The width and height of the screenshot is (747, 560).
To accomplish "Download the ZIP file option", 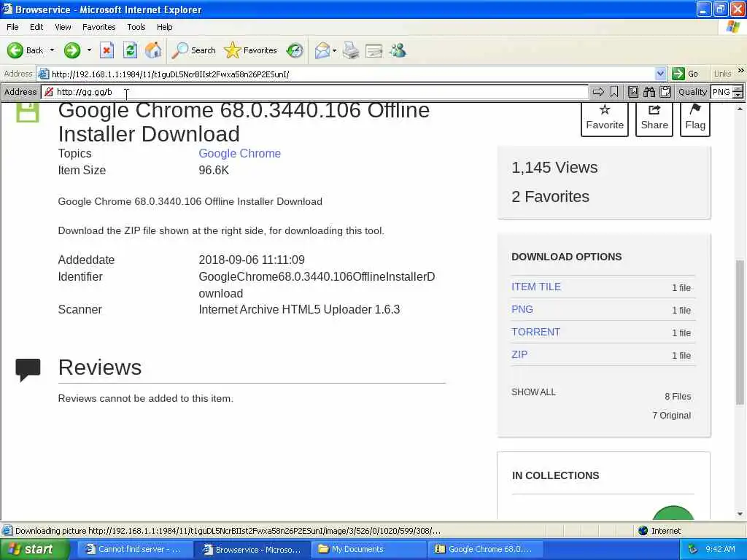I will [519, 354].
